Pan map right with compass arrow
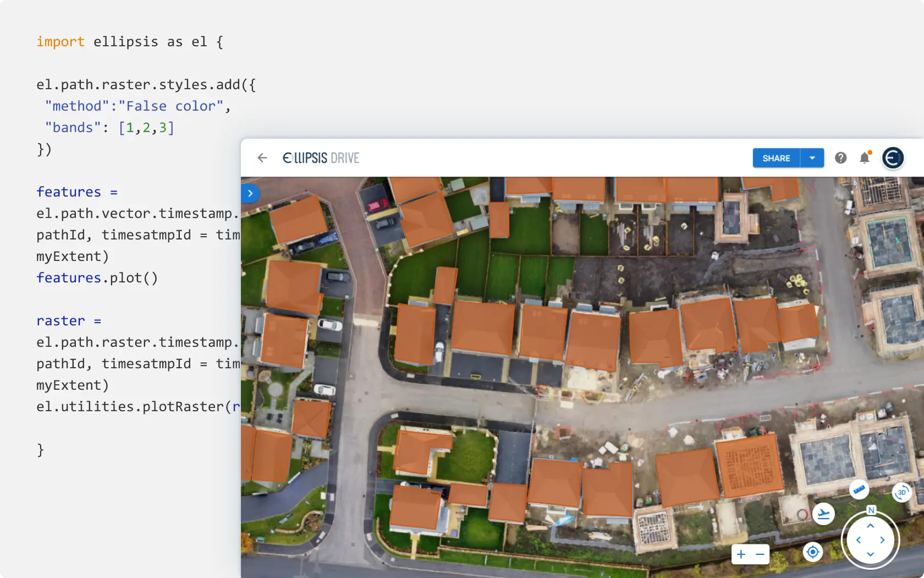Viewport: 924px width, 578px height. (x=883, y=540)
